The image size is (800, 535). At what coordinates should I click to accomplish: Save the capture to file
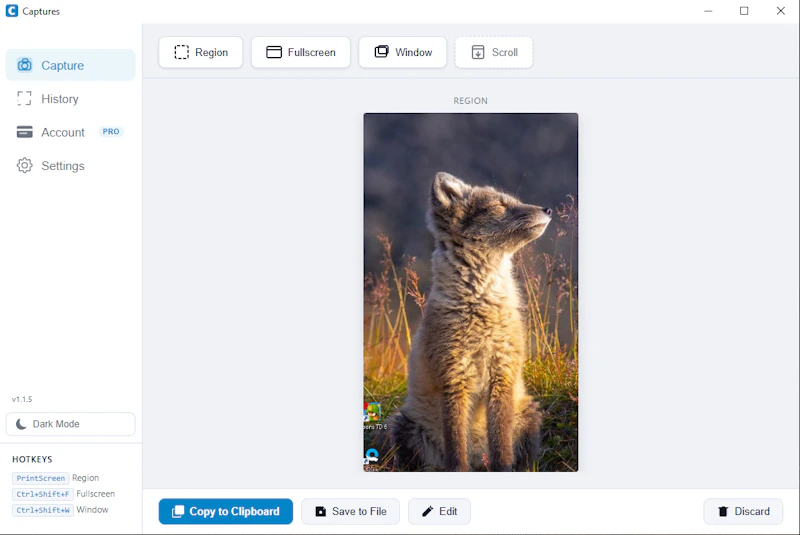click(x=351, y=511)
